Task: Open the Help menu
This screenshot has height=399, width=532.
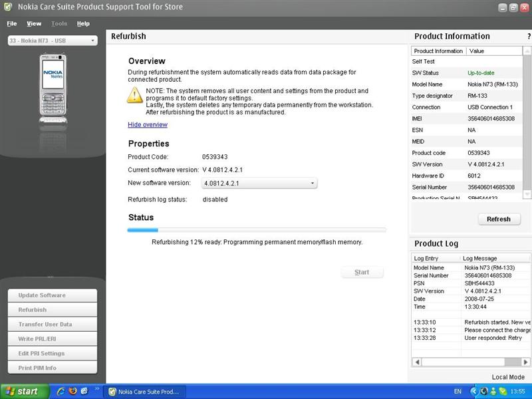Action: click(83, 23)
